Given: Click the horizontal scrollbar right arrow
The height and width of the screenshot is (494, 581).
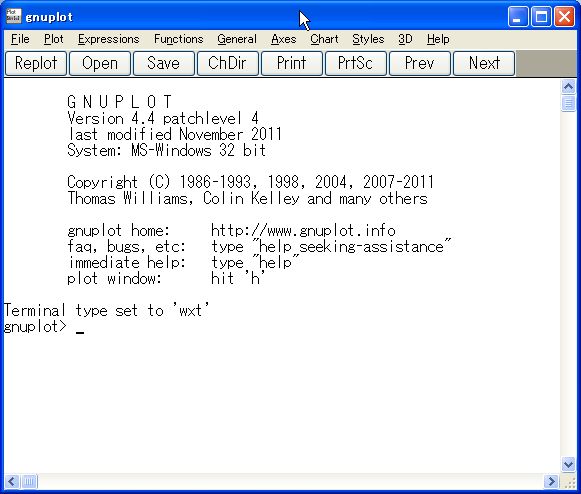Looking at the screenshot, I should [x=551, y=481].
